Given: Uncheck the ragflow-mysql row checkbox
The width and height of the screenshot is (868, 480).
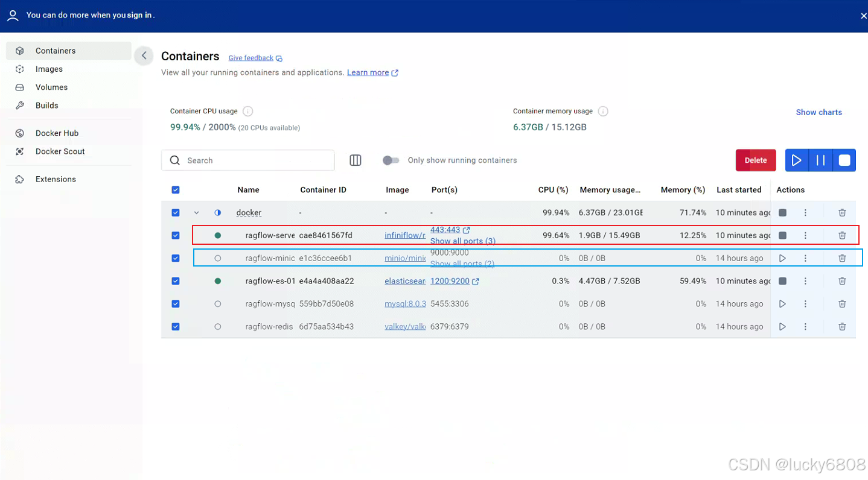Looking at the screenshot, I should point(176,304).
